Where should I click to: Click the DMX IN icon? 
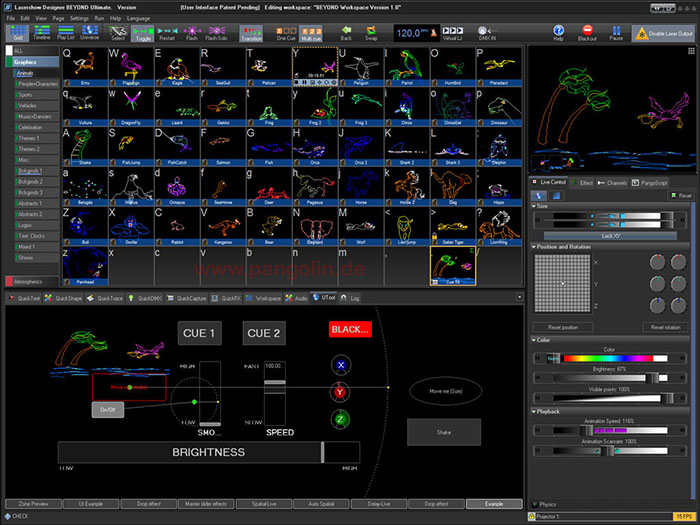tap(487, 33)
